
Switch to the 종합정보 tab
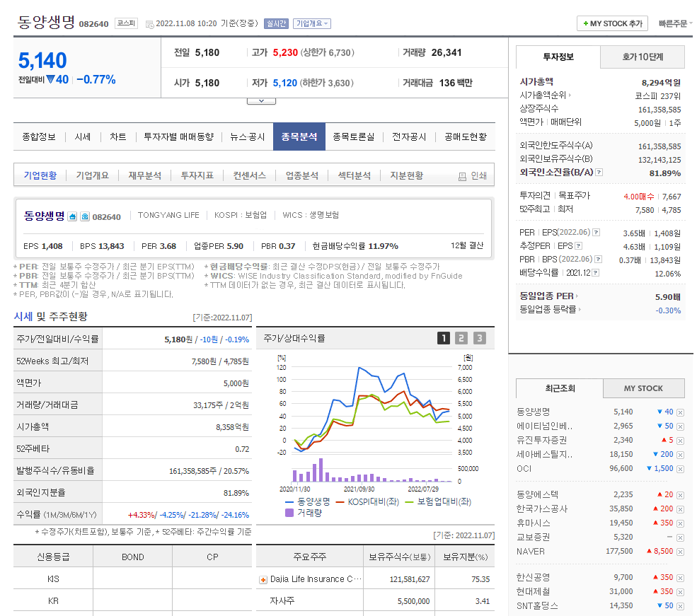tap(39, 136)
